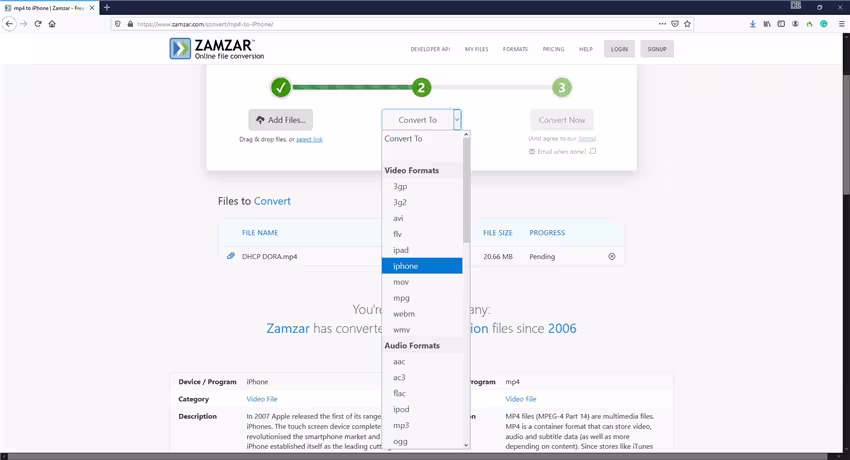Open Formats page
The height and width of the screenshot is (460, 850).
[515, 49]
